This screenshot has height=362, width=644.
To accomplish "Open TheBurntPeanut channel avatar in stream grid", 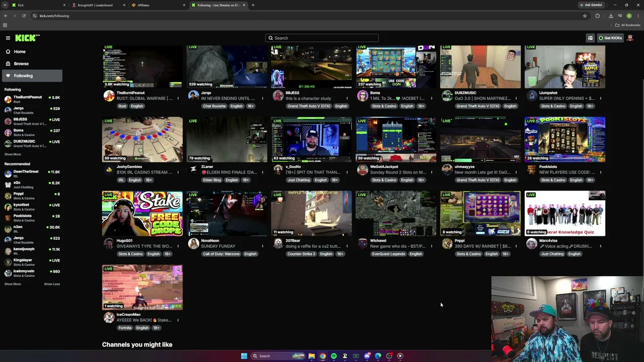I will [109, 96].
